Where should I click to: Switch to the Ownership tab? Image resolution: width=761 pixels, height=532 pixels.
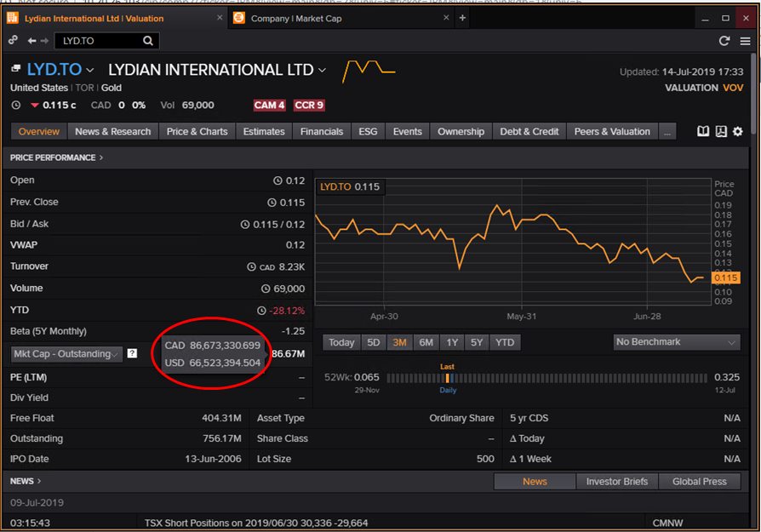point(461,132)
